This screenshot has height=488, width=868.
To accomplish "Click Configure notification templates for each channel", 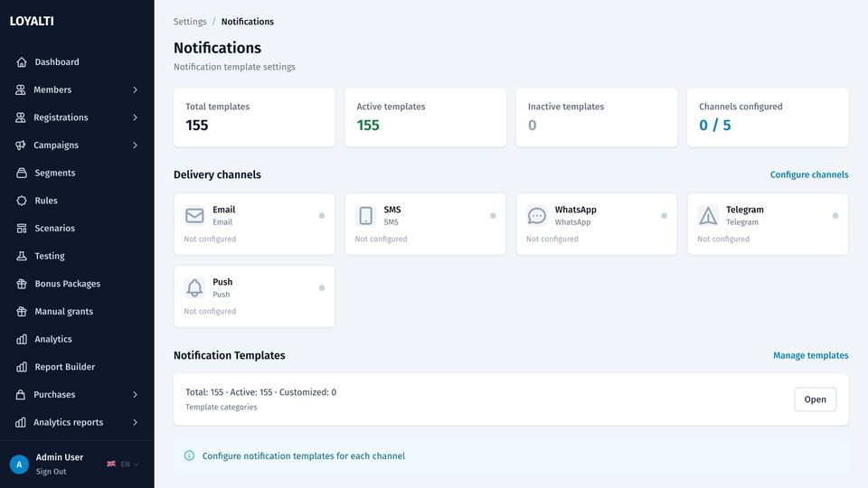I will point(304,455).
